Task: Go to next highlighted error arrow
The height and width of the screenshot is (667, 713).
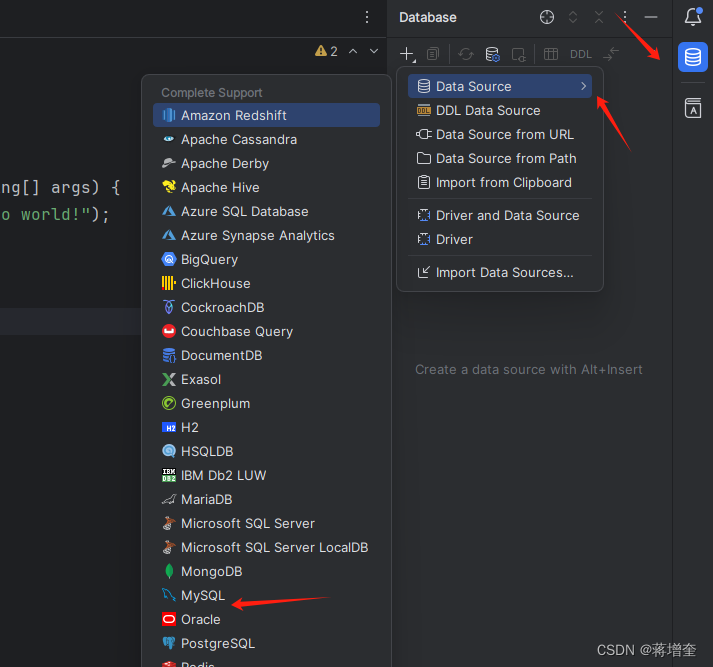Action: [x=374, y=51]
